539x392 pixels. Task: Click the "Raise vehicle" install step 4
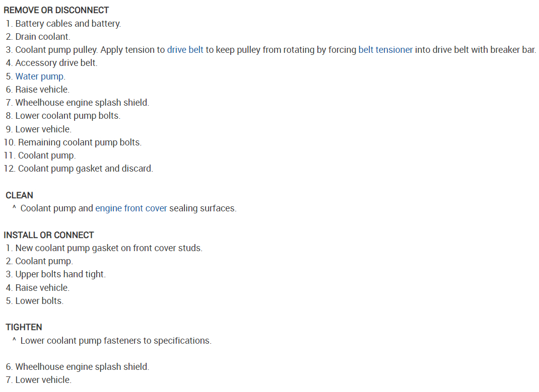42,288
